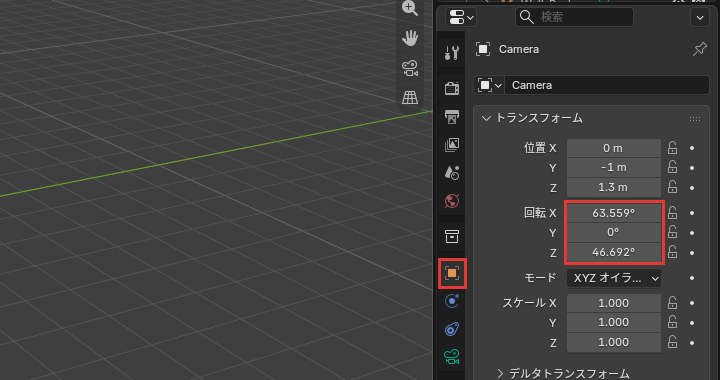Click the zoom view magnifier icon
The image size is (720, 380).
point(410,8)
